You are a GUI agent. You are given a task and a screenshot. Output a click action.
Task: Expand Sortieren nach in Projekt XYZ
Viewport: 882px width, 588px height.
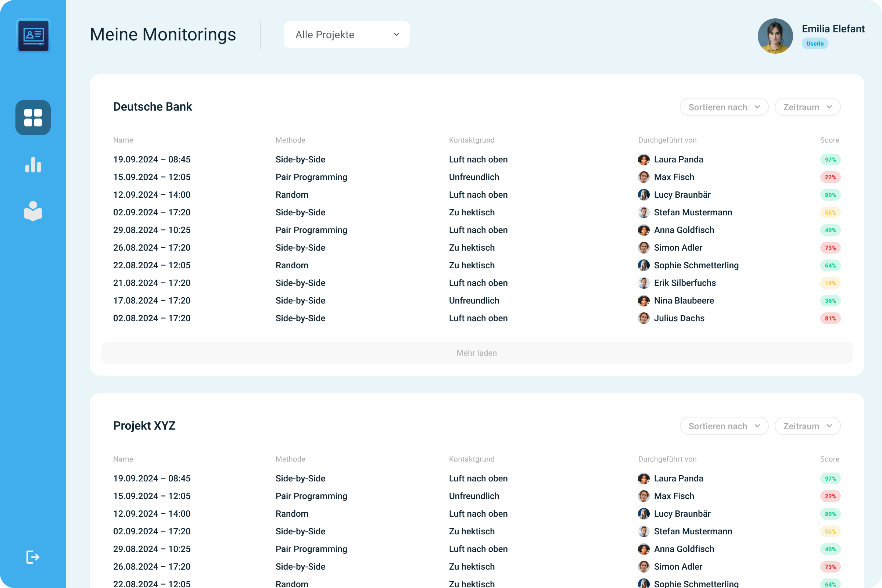724,426
